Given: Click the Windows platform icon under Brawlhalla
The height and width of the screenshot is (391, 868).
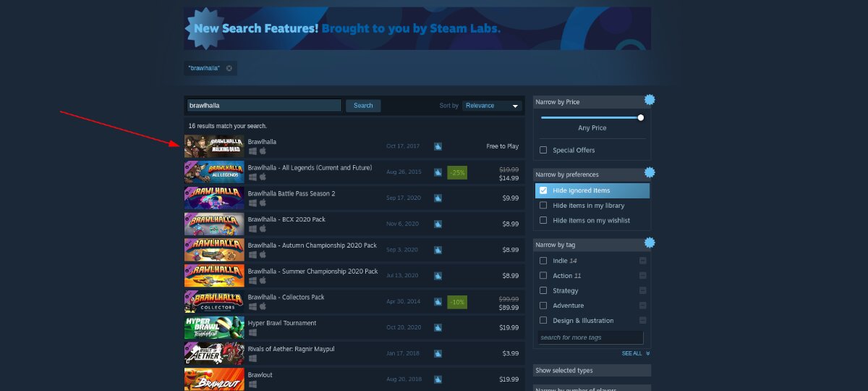Looking at the screenshot, I should pyautogui.click(x=252, y=151).
